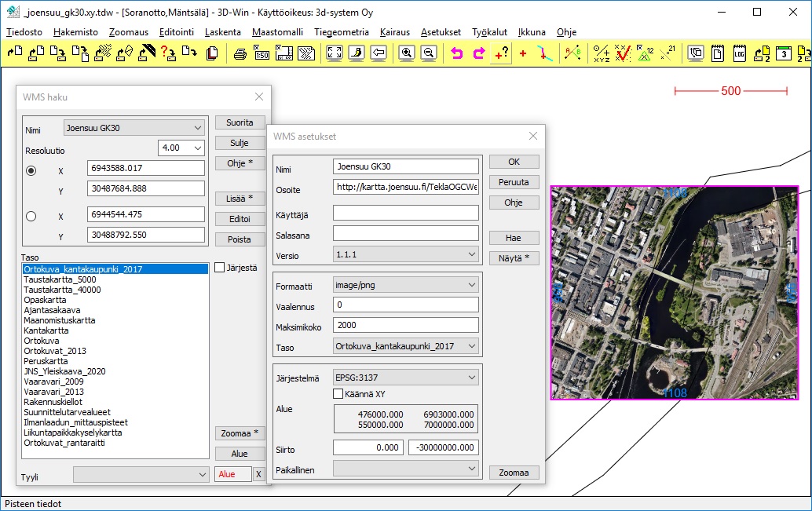Click the zoom in magnifier icon
The height and width of the screenshot is (511, 812).
[407, 53]
